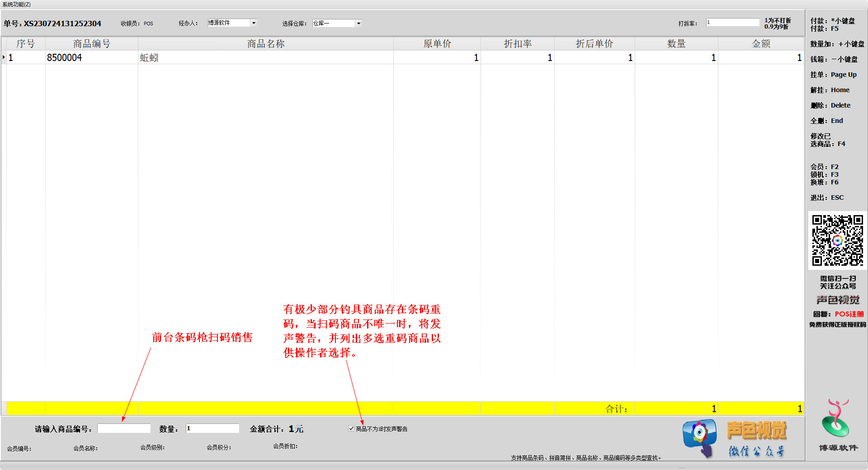Image resolution: width=868 pixels, height=470 pixels.
Task: Click the 商品编号 column header
Action: 91,44
